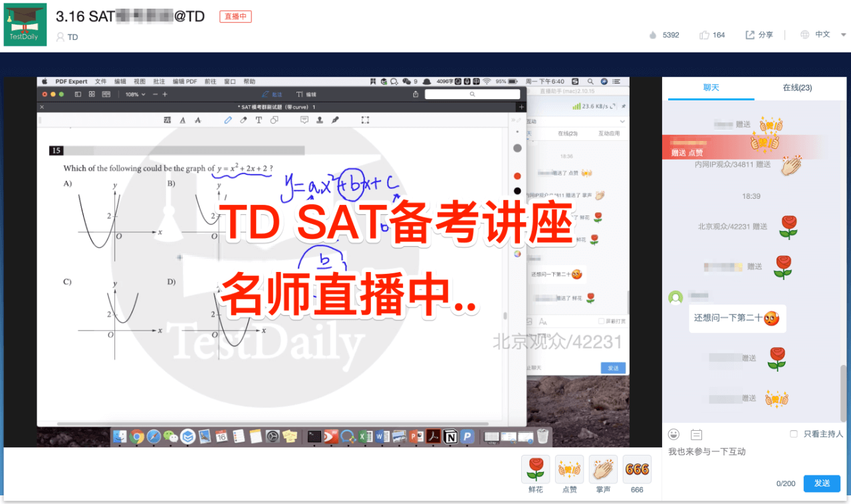
Task: Click the share icon in PDF Expert toolbar
Action: click(x=416, y=94)
